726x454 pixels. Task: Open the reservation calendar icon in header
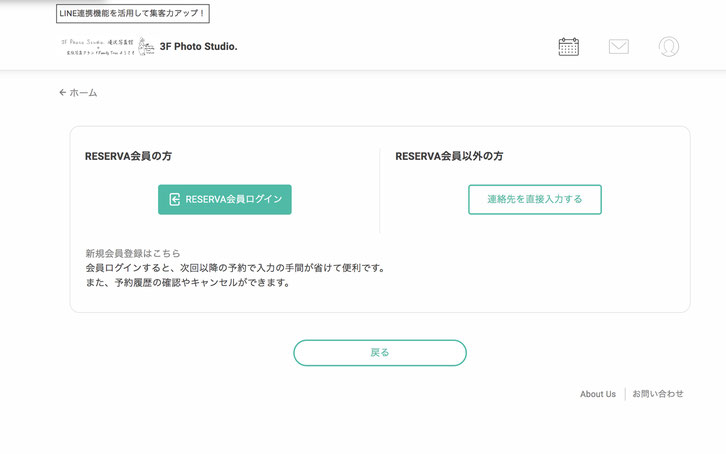click(x=569, y=46)
